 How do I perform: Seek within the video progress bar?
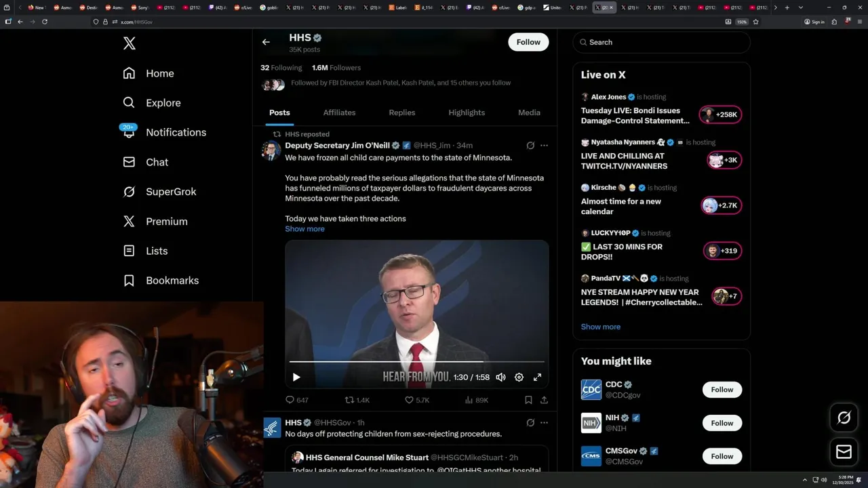point(416,362)
